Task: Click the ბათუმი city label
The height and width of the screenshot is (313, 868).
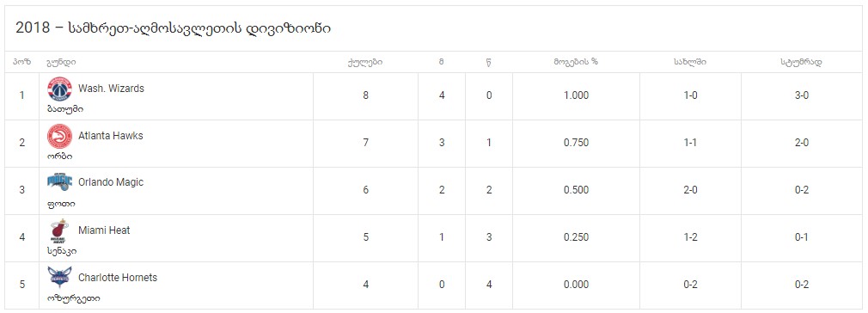Action: click(65, 109)
